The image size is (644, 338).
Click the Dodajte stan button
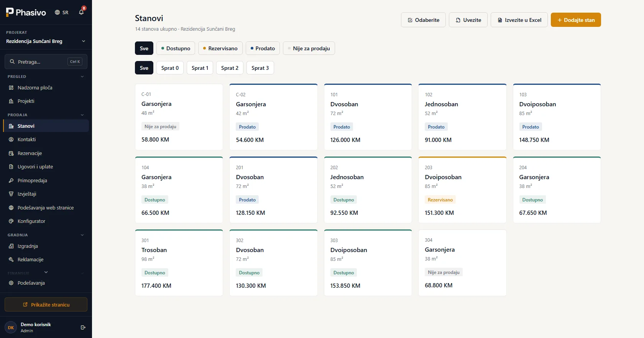(576, 20)
